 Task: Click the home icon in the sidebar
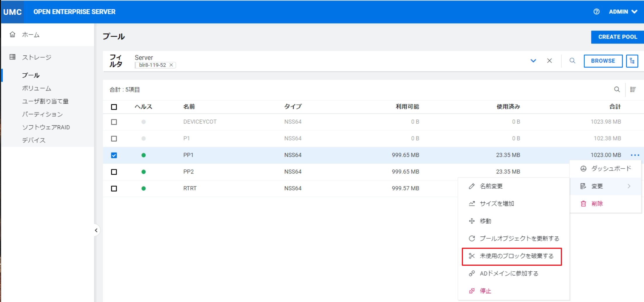[13, 34]
